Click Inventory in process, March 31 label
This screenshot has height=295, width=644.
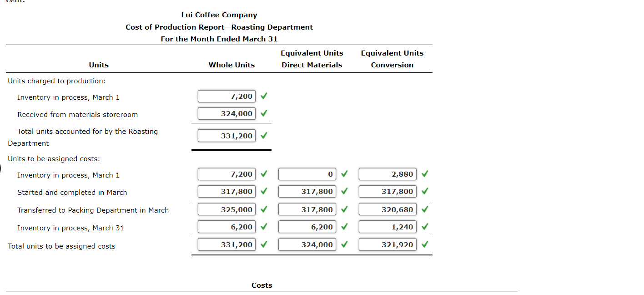[70, 228]
